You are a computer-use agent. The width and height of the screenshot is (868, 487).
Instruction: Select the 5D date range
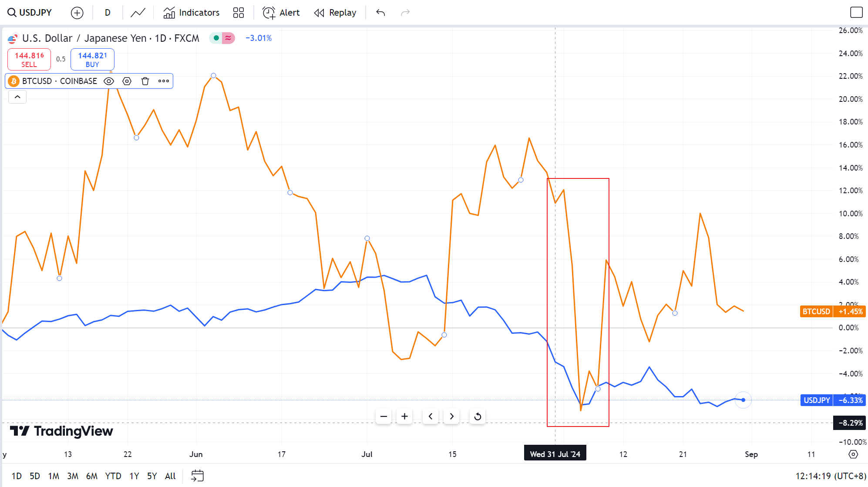35,476
